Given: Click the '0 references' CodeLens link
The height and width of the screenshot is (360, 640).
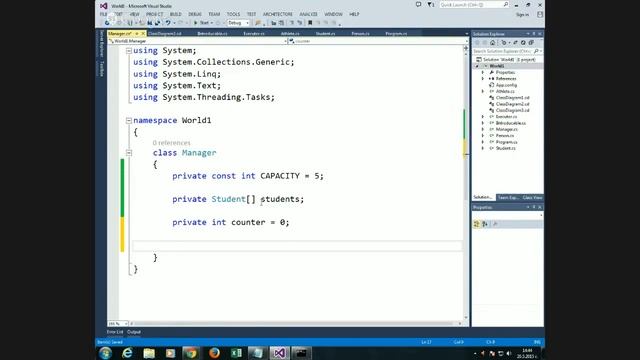Looking at the screenshot, I should 171,143.
